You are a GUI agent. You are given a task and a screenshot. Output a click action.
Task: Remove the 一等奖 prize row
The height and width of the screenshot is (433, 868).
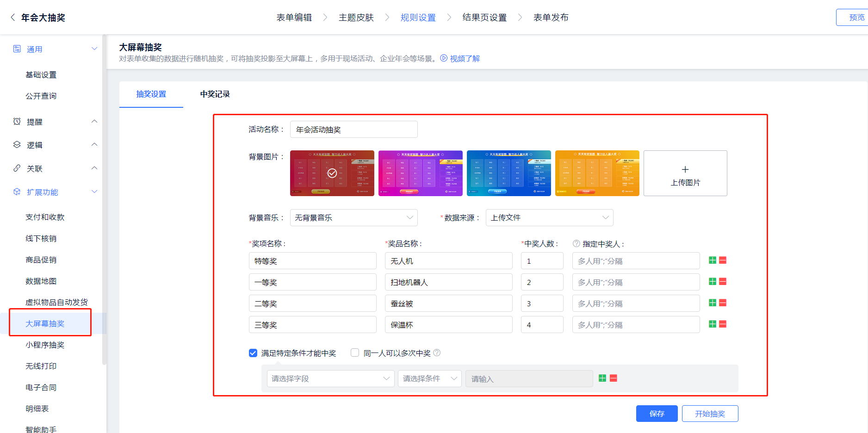point(723,282)
